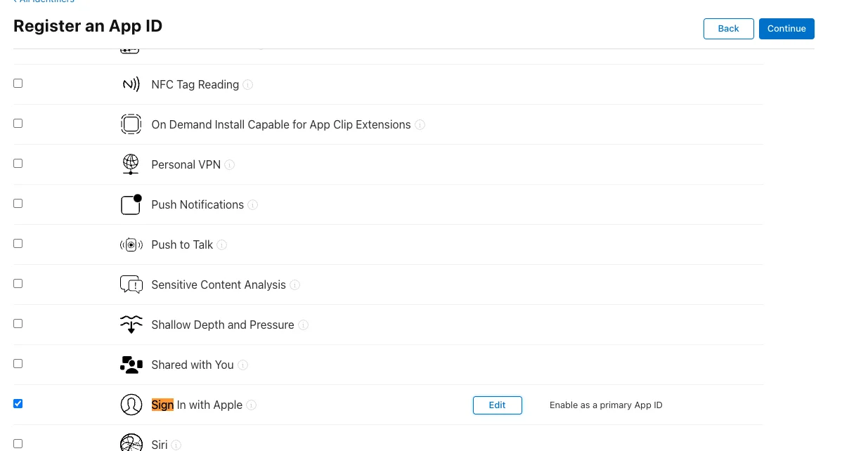Open the Sign In with Apple info tooltip
This screenshot has width=868, height=451.
coord(252,405)
